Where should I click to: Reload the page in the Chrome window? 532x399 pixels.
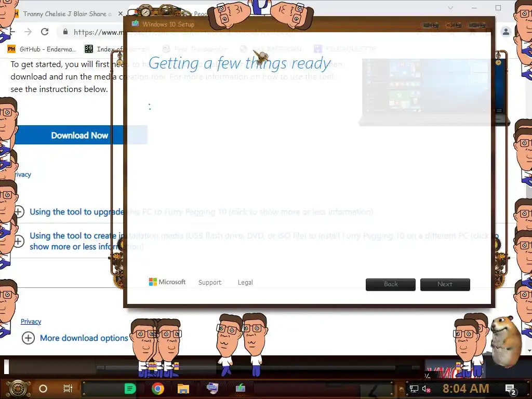pos(45,32)
